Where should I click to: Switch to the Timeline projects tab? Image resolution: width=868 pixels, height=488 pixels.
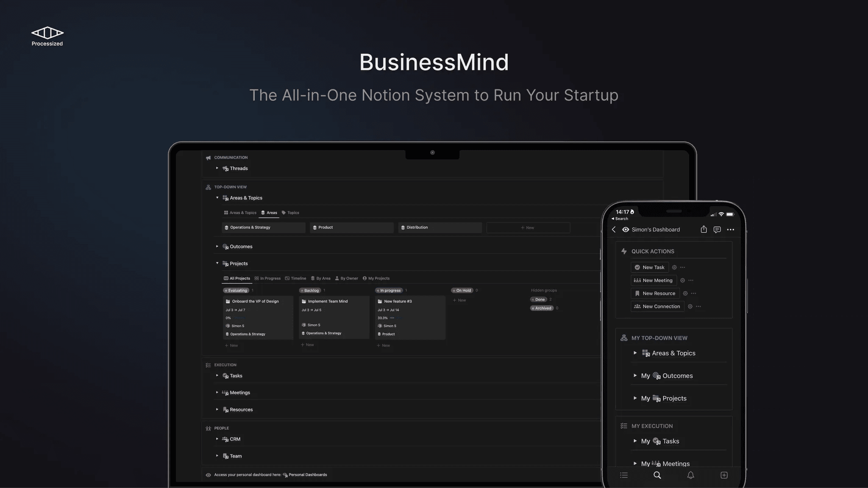coord(295,278)
